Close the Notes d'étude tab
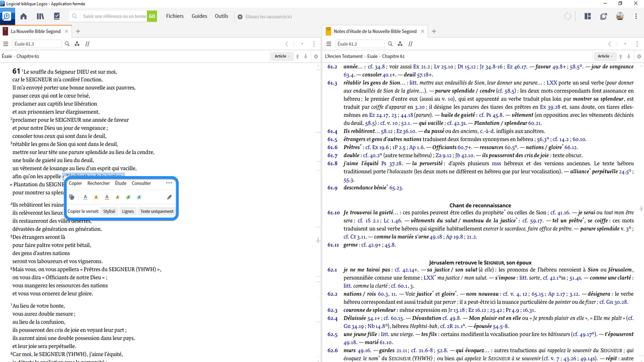644x362 pixels. pyautogui.click(x=422, y=31)
